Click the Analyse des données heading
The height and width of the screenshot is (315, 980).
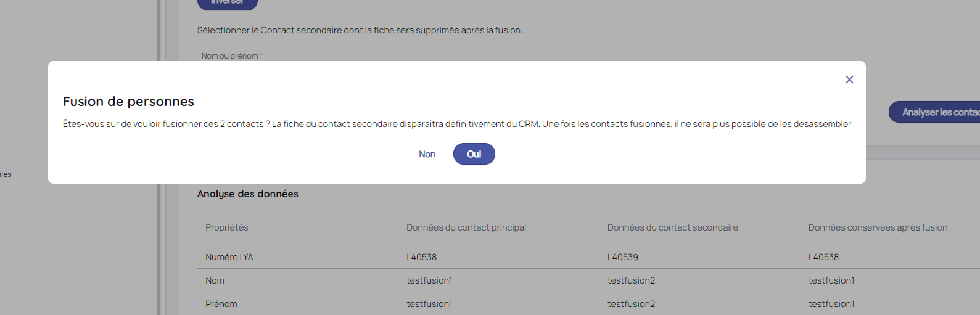pos(247,194)
